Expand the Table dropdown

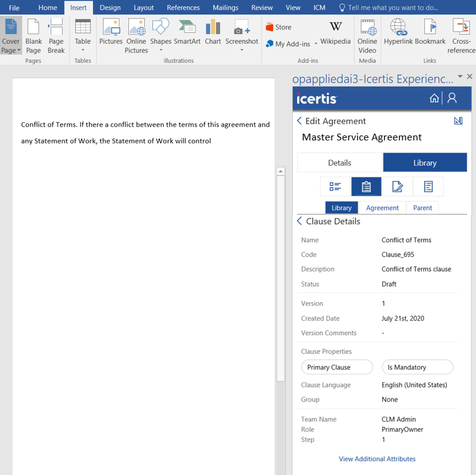tap(83, 50)
